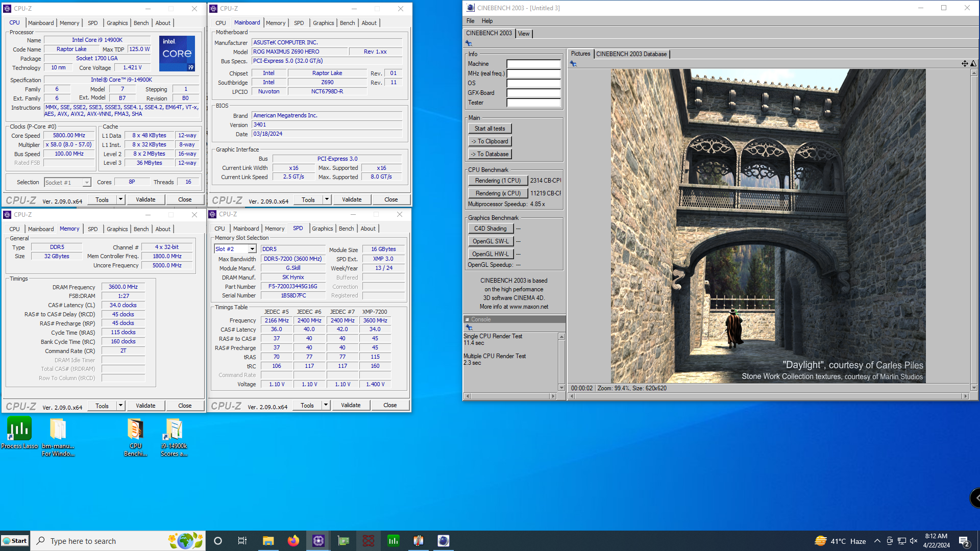Start C4D Shading benchmark
Image resolution: width=980 pixels, height=551 pixels.
tap(490, 229)
